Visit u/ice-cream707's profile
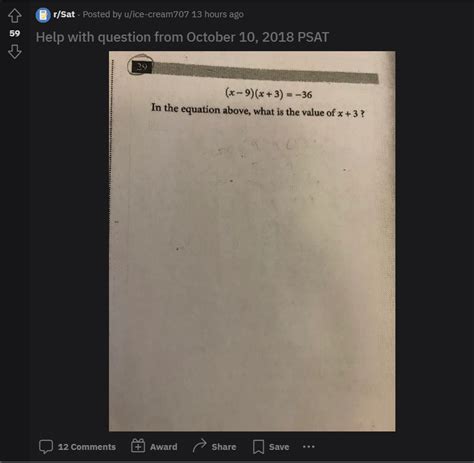The width and height of the screenshot is (474, 463). [156, 14]
